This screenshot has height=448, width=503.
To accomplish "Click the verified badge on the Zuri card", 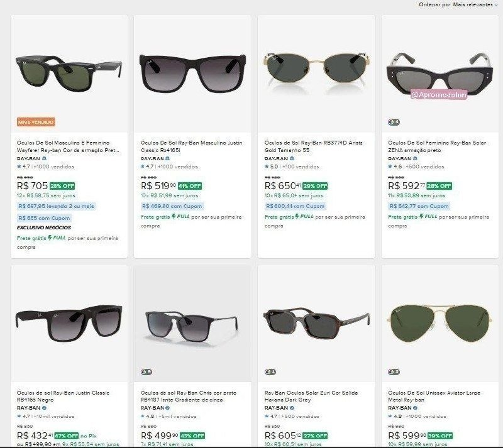I will tap(292, 408).
